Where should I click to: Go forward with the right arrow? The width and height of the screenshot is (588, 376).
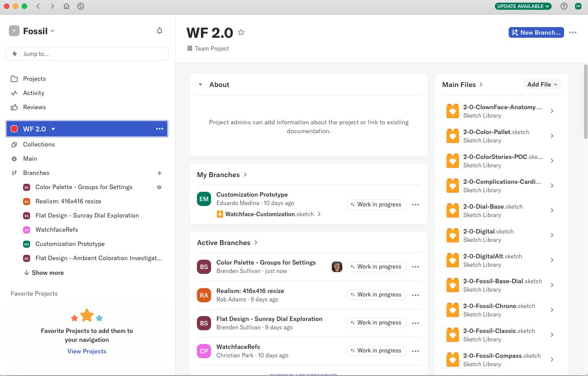point(52,6)
